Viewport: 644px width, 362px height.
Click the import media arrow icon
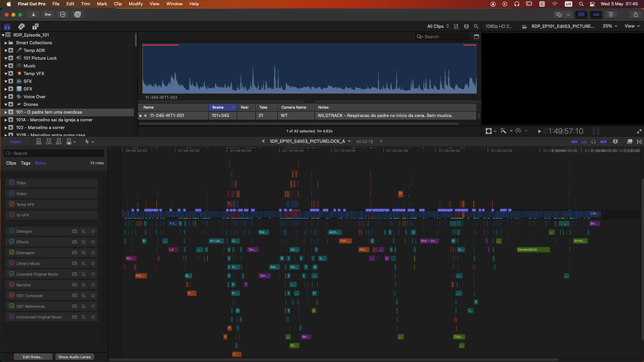coord(34,14)
